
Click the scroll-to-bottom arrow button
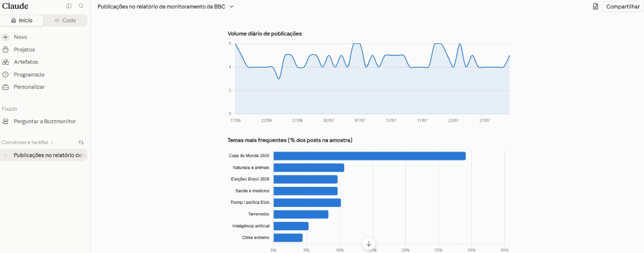369,244
